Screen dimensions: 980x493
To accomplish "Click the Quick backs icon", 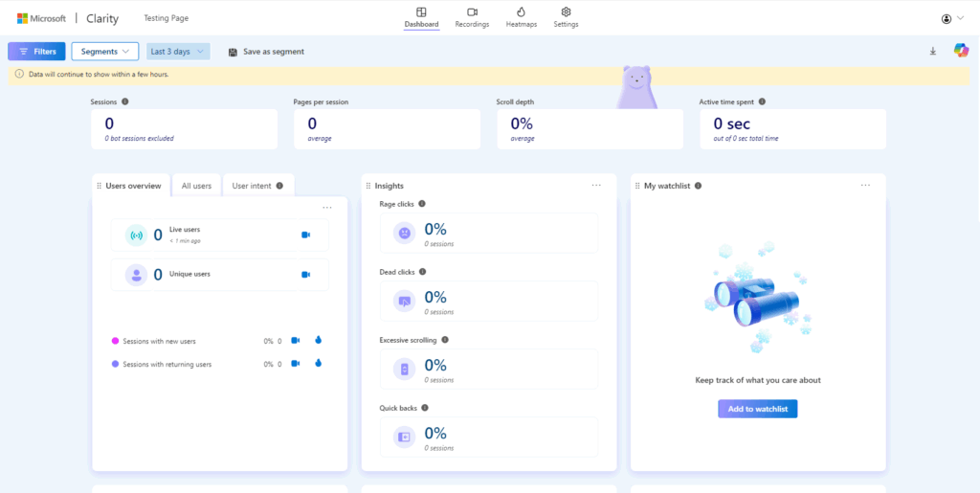I will [405, 437].
